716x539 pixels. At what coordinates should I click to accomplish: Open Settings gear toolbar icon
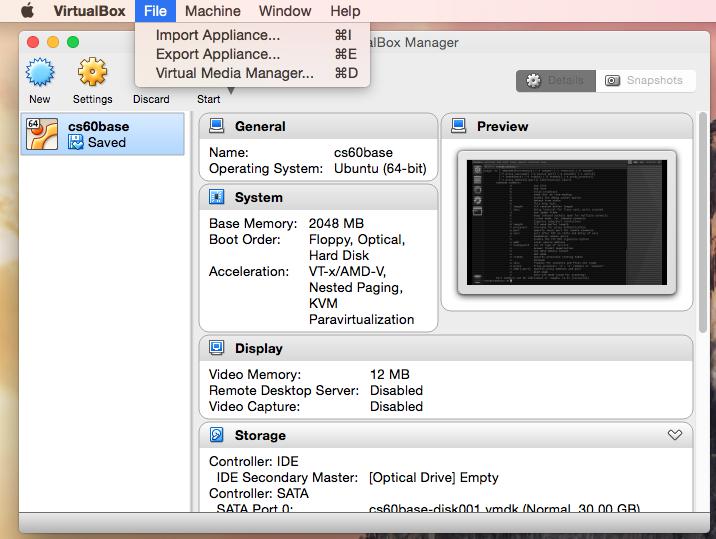pos(92,72)
